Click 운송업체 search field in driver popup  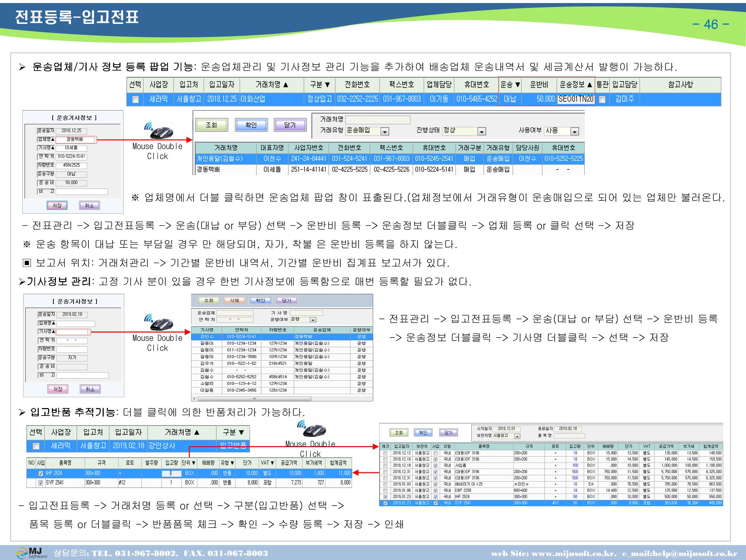tap(235, 313)
